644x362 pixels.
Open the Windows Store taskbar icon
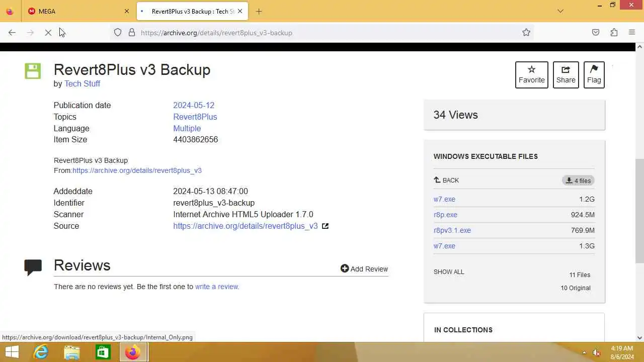(103, 352)
